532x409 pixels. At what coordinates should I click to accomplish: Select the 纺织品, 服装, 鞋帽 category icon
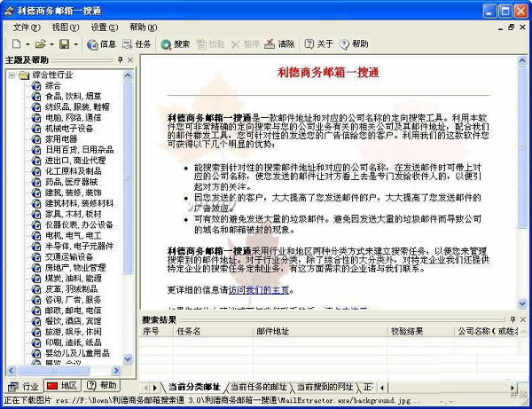(x=36, y=107)
